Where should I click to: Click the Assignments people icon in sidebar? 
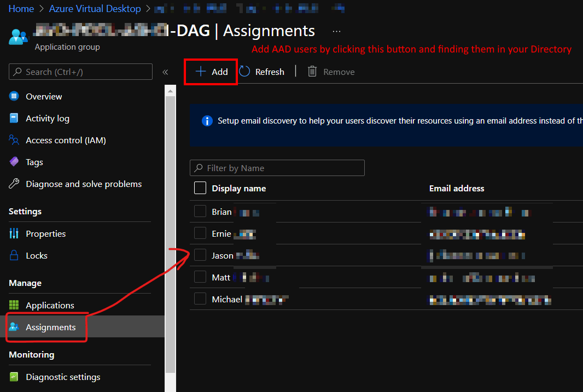tap(14, 326)
